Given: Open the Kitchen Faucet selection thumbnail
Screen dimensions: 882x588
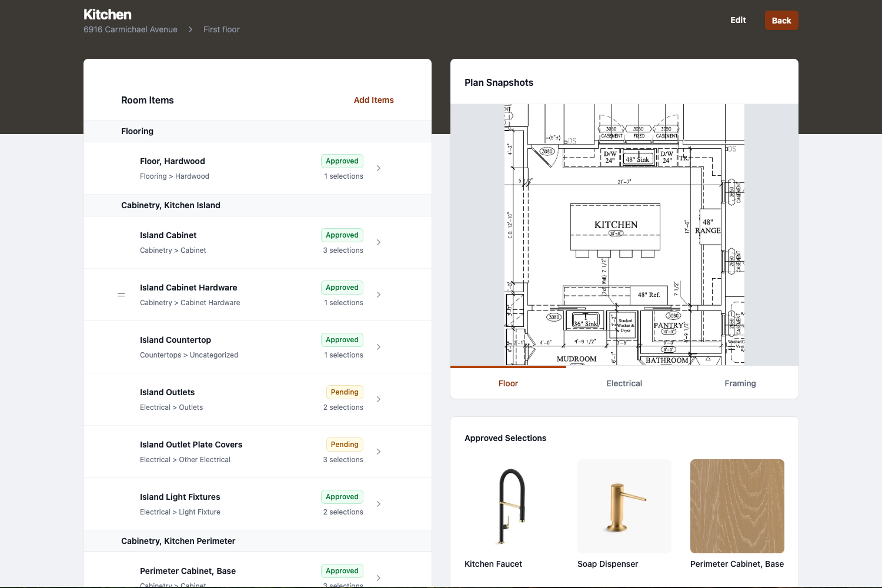Looking at the screenshot, I should pyautogui.click(x=512, y=506).
